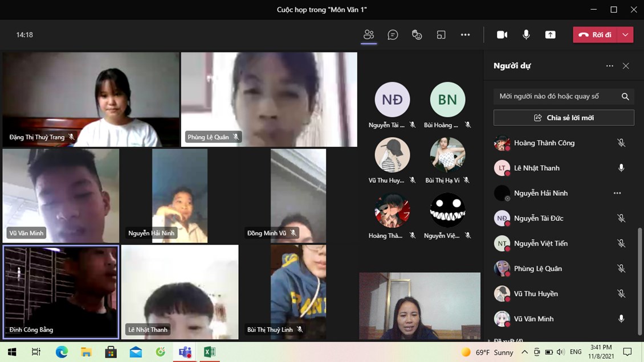This screenshot has width=644, height=362.
Task: Click the invite someone search field
Action: tap(556, 96)
